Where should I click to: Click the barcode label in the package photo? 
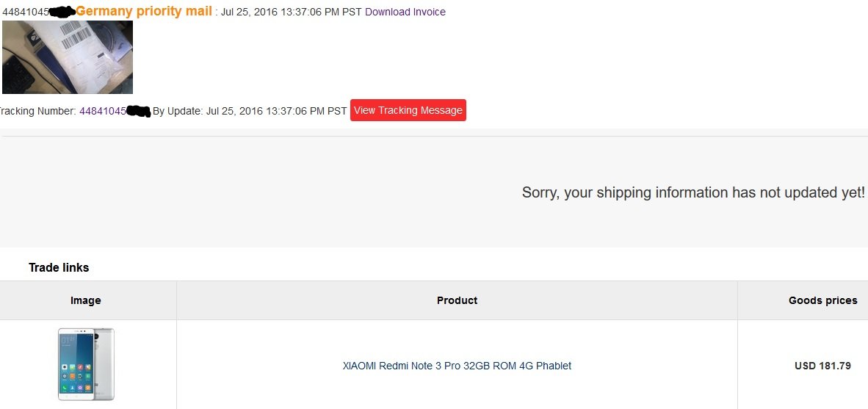click(73, 35)
